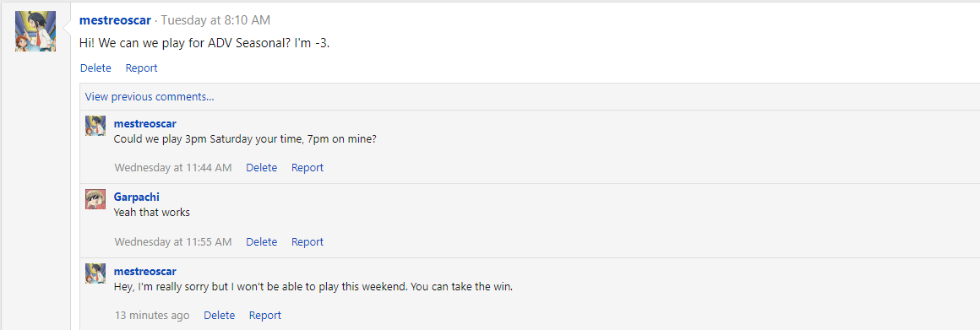
Task: Report the main ADV Seasonal post
Action: (x=141, y=68)
